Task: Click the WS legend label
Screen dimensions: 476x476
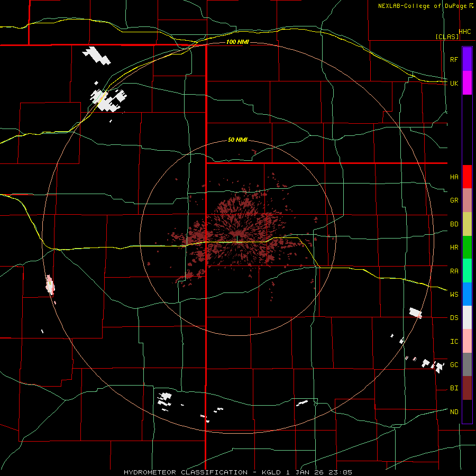Action: click(x=454, y=295)
